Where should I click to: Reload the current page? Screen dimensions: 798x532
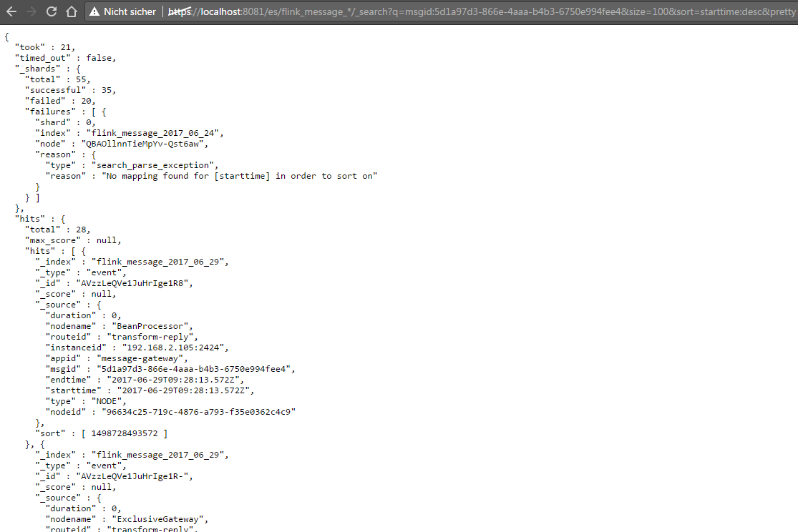click(51, 11)
